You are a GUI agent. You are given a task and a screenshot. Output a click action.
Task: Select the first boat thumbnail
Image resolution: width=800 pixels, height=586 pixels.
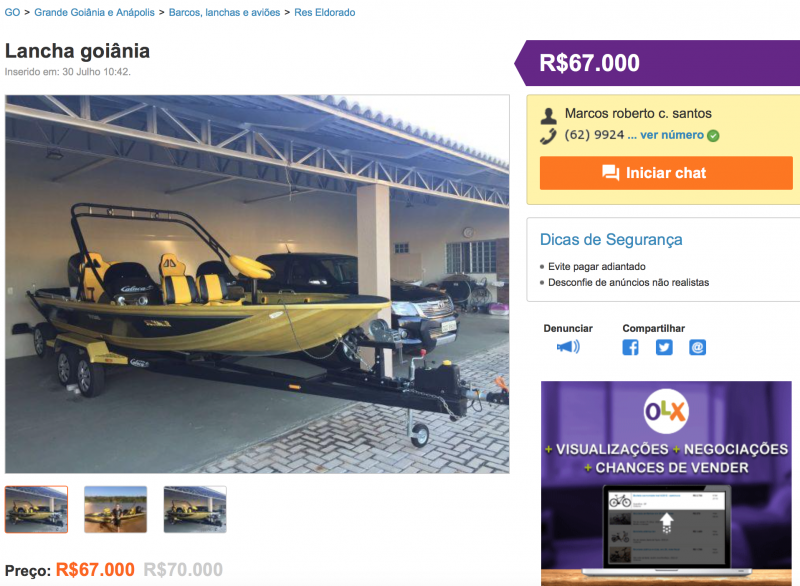tap(36, 509)
